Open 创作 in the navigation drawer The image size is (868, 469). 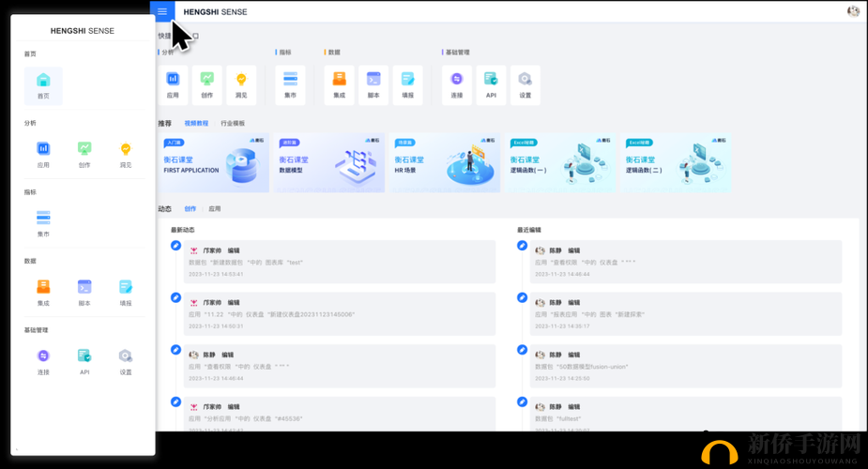click(x=84, y=155)
